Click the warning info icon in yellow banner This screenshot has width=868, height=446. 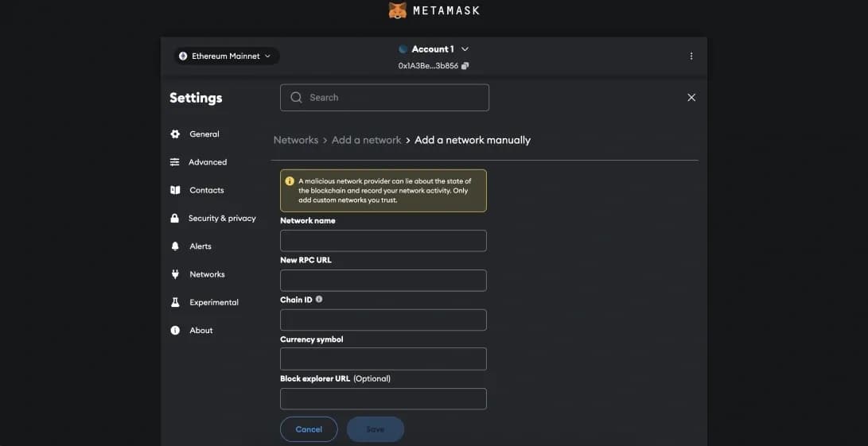(290, 181)
